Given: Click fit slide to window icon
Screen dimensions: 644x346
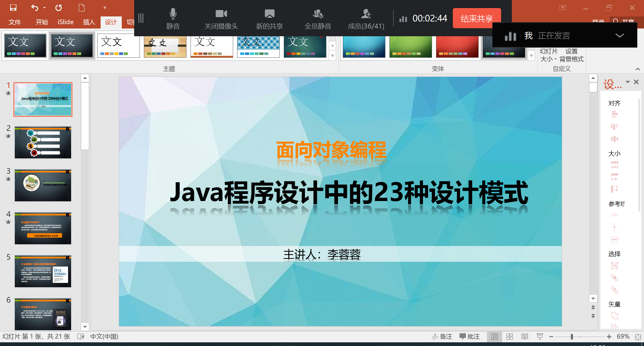Looking at the screenshot, I should [638, 337].
